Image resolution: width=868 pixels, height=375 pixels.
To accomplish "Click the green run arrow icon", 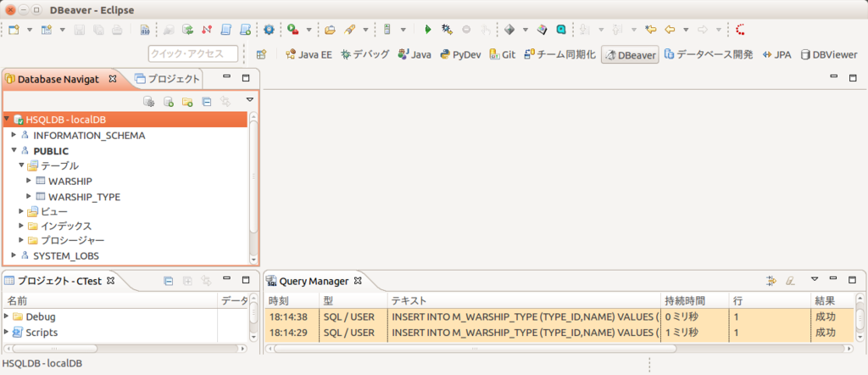I will 427,30.
